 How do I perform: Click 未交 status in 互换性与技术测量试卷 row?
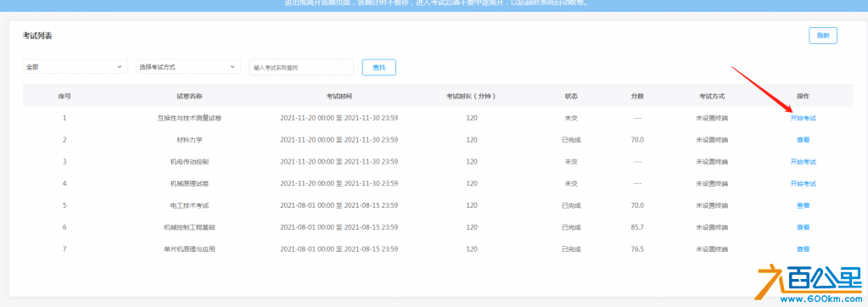point(571,118)
